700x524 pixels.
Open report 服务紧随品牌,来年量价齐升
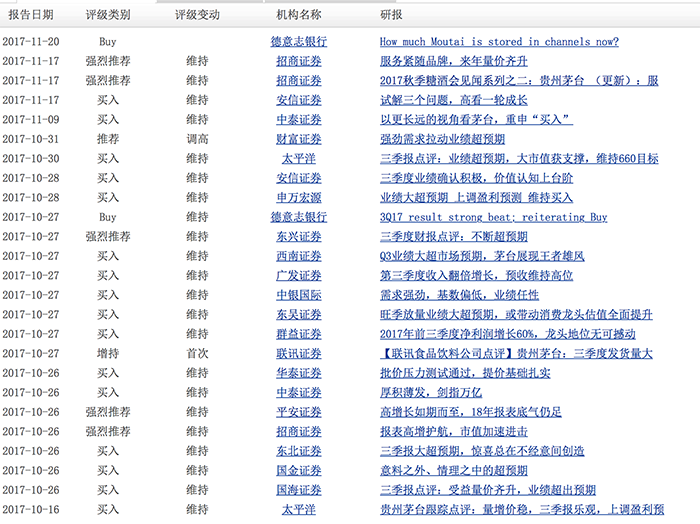click(x=454, y=61)
